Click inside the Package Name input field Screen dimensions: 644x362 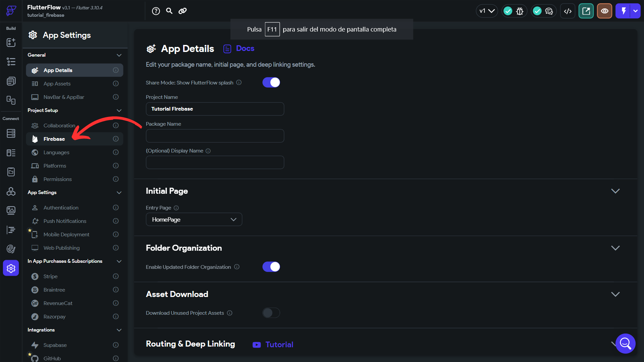(215, 136)
